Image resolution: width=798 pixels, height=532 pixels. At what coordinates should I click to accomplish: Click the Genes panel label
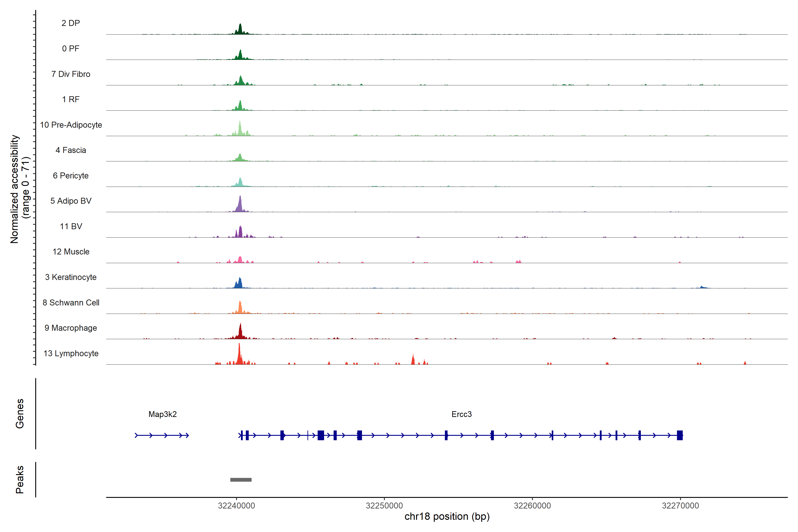20,413
